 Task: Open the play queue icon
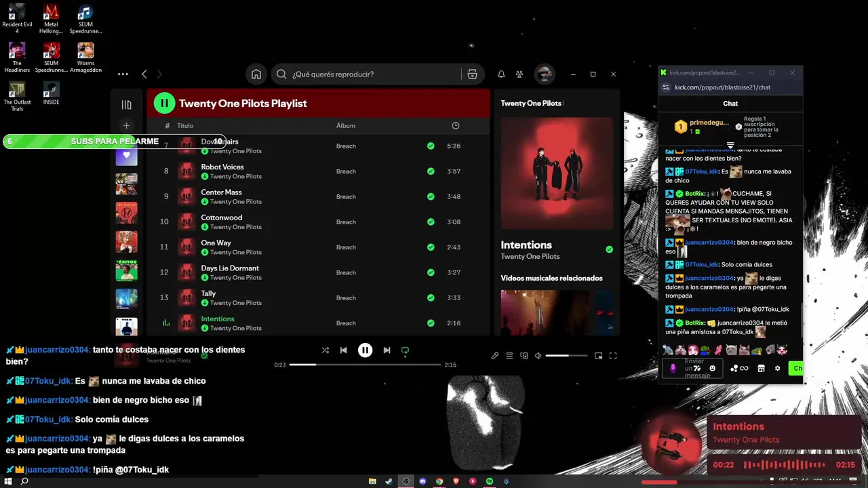[x=509, y=356]
